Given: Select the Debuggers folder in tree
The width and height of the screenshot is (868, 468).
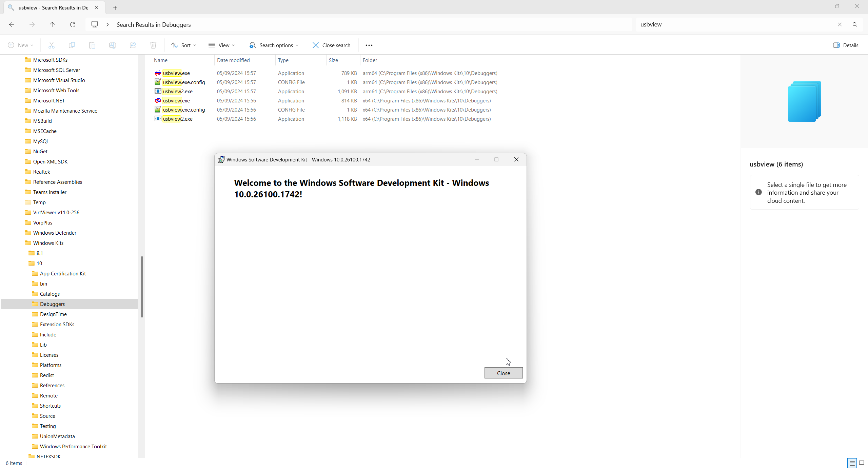Looking at the screenshot, I should pos(52,304).
